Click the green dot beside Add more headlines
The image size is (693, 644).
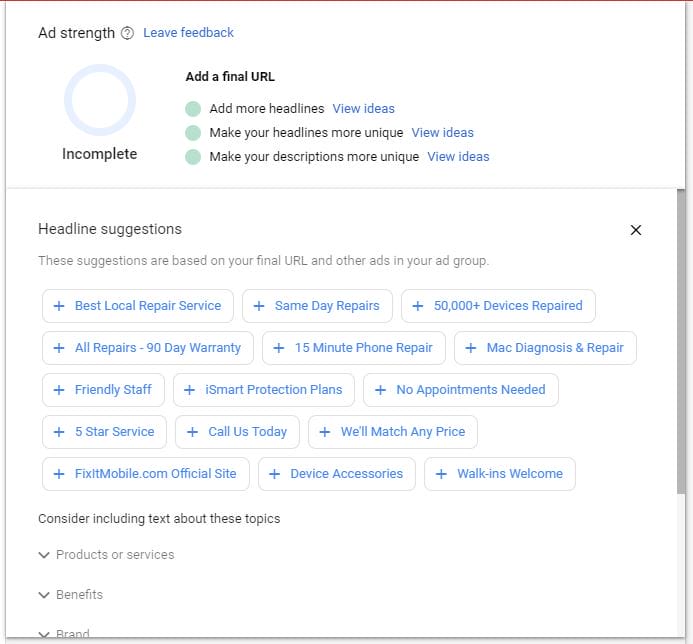[x=193, y=109]
